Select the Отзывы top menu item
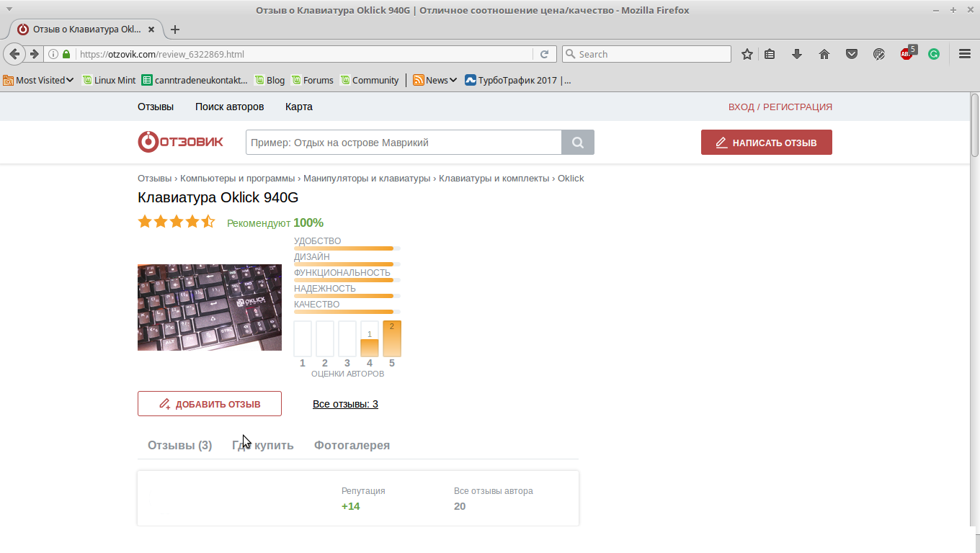Screen dimensions: 980x553 (156, 107)
